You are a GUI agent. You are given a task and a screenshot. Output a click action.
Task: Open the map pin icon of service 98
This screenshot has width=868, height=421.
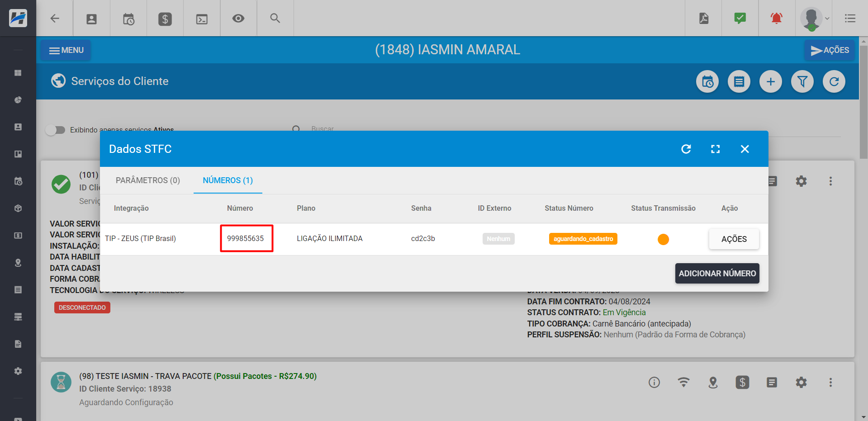click(713, 383)
